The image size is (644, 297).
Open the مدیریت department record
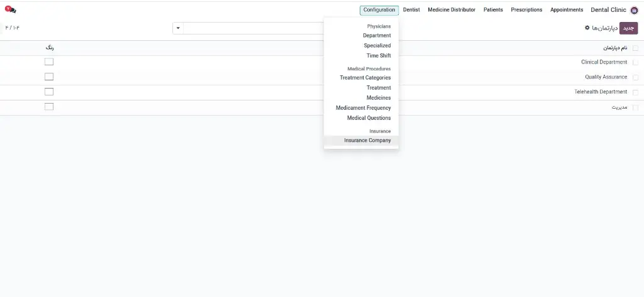pos(619,107)
